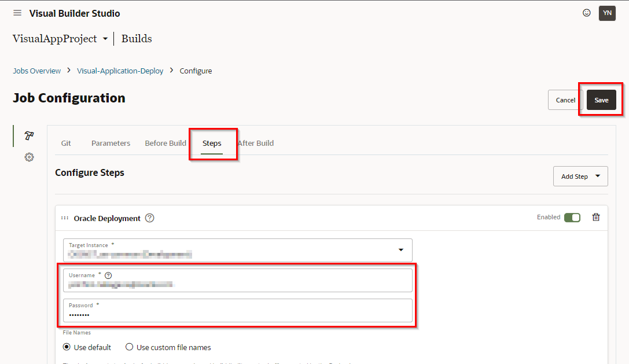Toggle the Enabled switch off
Screen dimensions: 629x364
572,218
